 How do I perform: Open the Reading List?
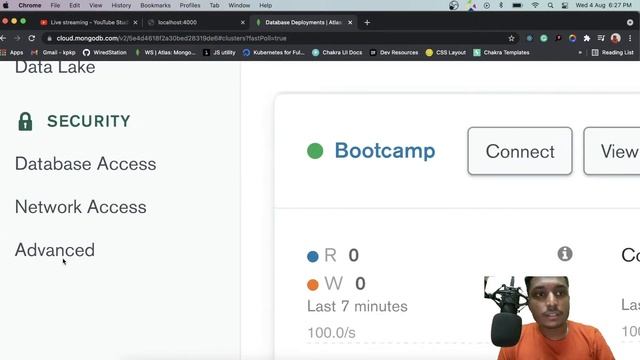pyautogui.click(x=613, y=53)
